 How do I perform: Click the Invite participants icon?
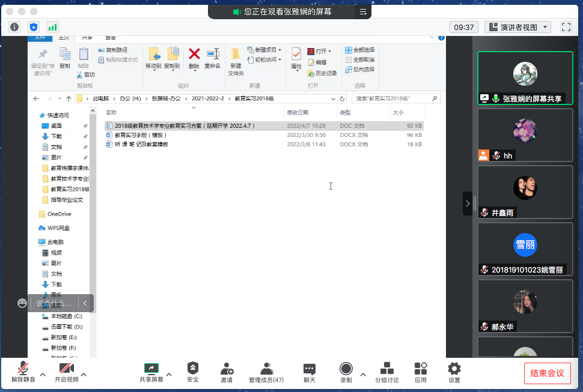tap(227, 372)
